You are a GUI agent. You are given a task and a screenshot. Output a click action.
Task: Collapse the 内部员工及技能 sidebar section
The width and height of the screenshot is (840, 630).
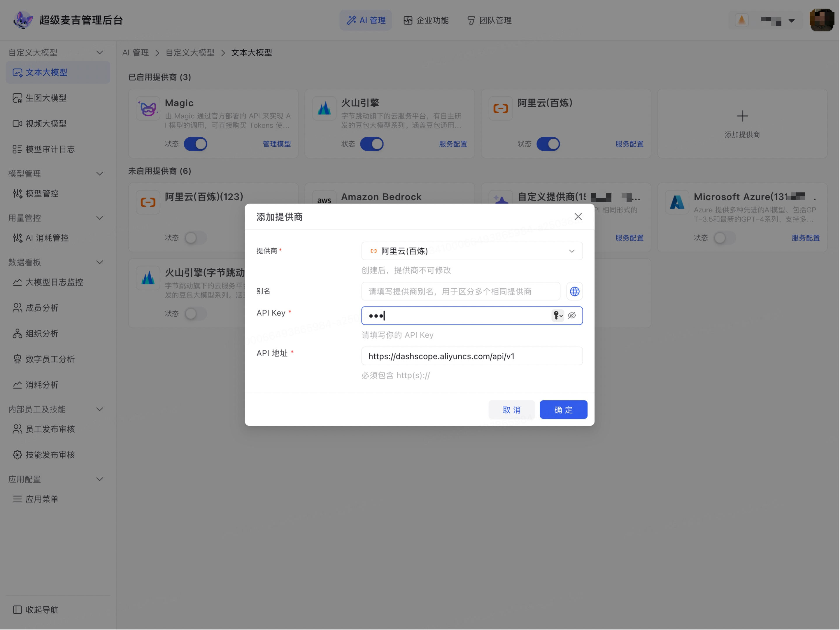click(99, 409)
